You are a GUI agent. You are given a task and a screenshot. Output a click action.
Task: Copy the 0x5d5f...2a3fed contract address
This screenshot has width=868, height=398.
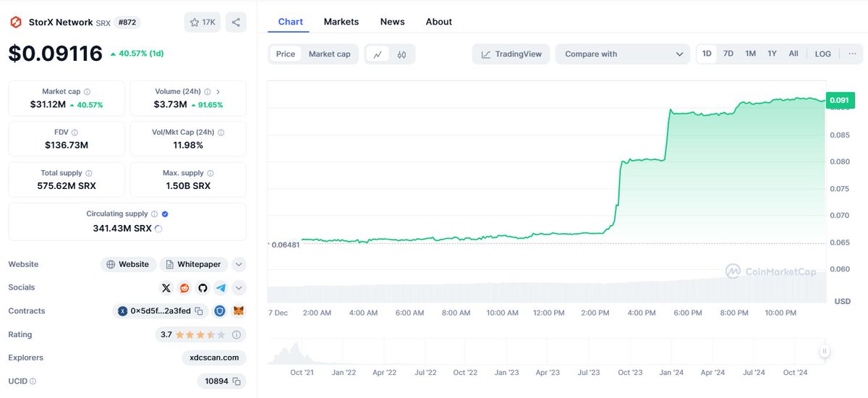pos(198,311)
